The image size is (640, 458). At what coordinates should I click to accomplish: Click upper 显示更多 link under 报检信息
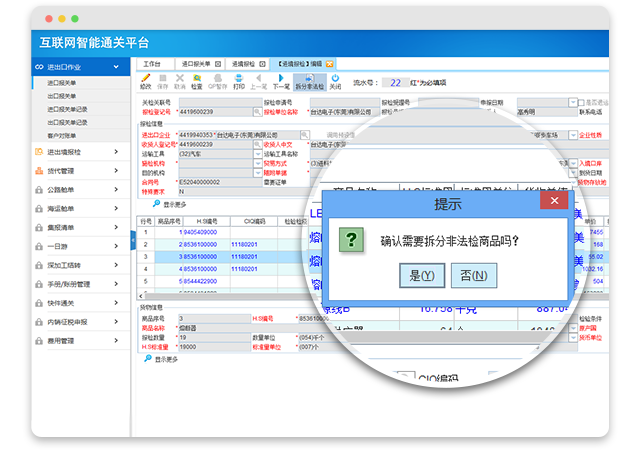coord(174,205)
